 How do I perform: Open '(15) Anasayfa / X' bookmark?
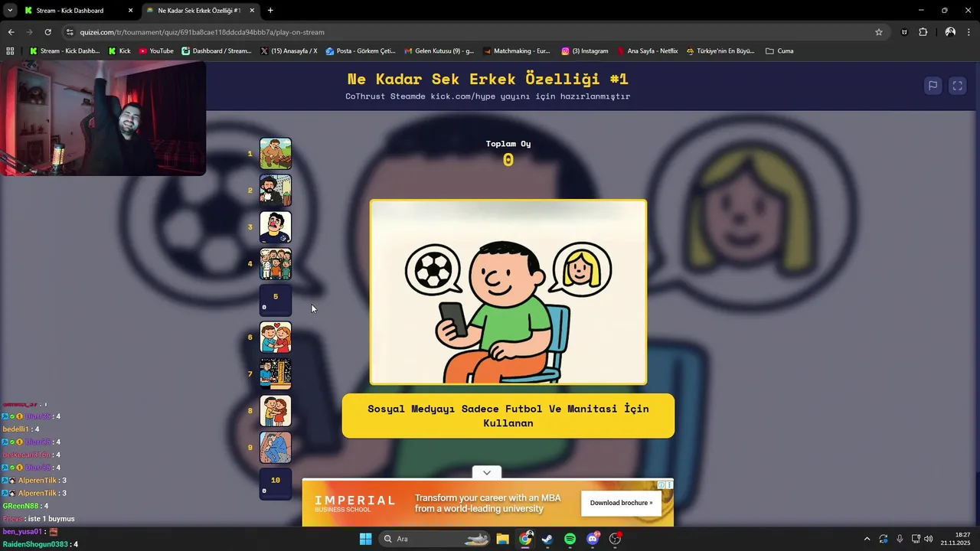(289, 51)
